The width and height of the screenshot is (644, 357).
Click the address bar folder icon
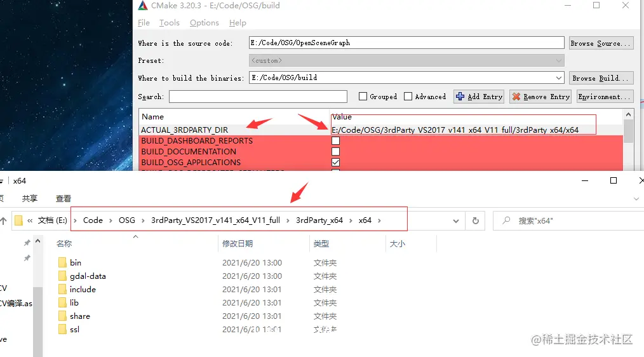tap(18, 220)
